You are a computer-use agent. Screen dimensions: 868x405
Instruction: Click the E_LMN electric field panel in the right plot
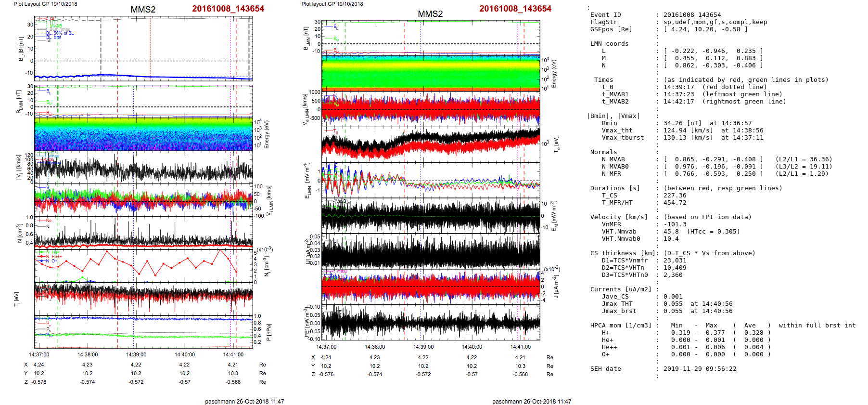(x=431, y=181)
